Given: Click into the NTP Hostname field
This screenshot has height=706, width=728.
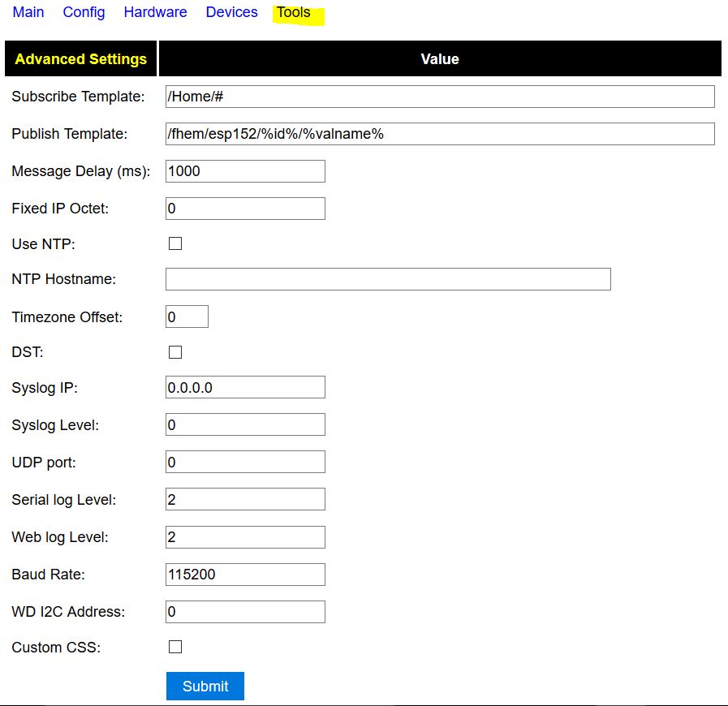Looking at the screenshot, I should pyautogui.click(x=388, y=279).
